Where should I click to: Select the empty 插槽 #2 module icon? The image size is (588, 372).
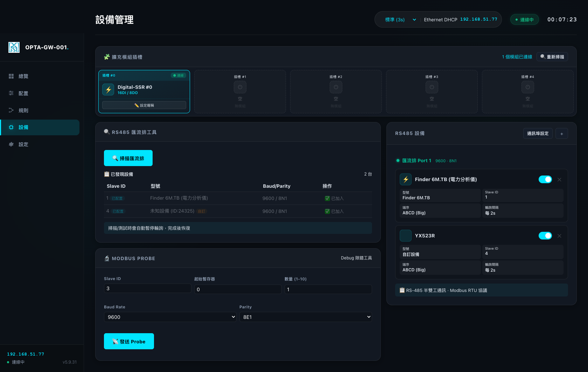click(x=336, y=87)
